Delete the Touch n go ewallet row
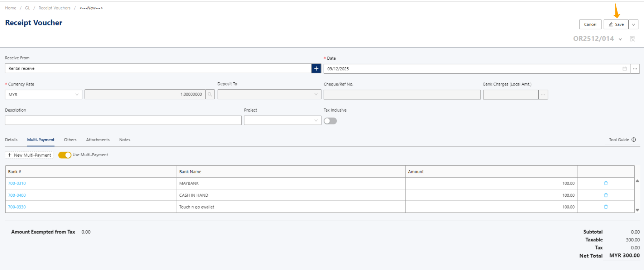 click(x=606, y=207)
